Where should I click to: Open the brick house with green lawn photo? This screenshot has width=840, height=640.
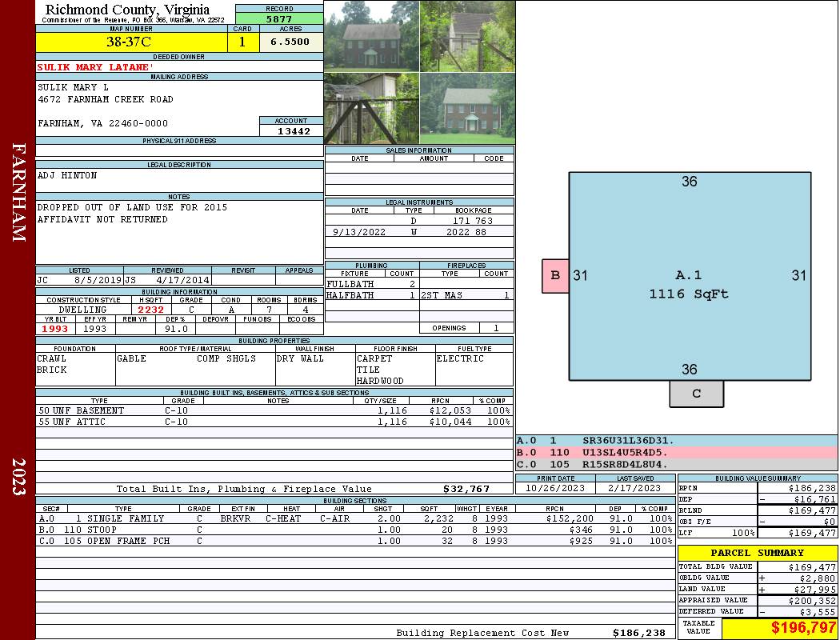467,109
